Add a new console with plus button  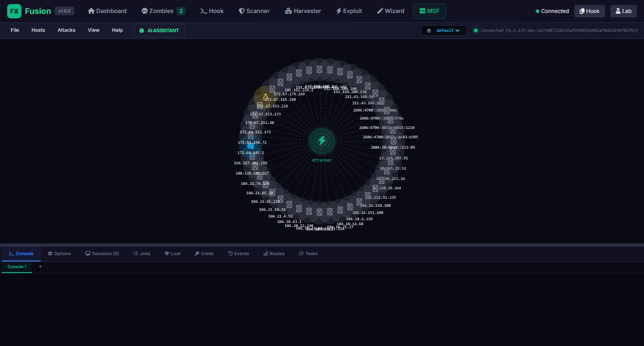pyautogui.click(x=40, y=267)
